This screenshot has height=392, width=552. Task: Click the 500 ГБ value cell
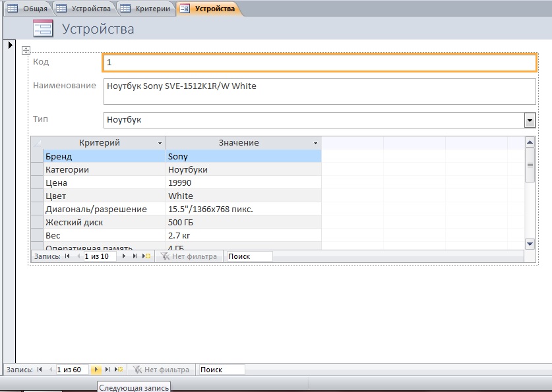(x=243, y=222)
